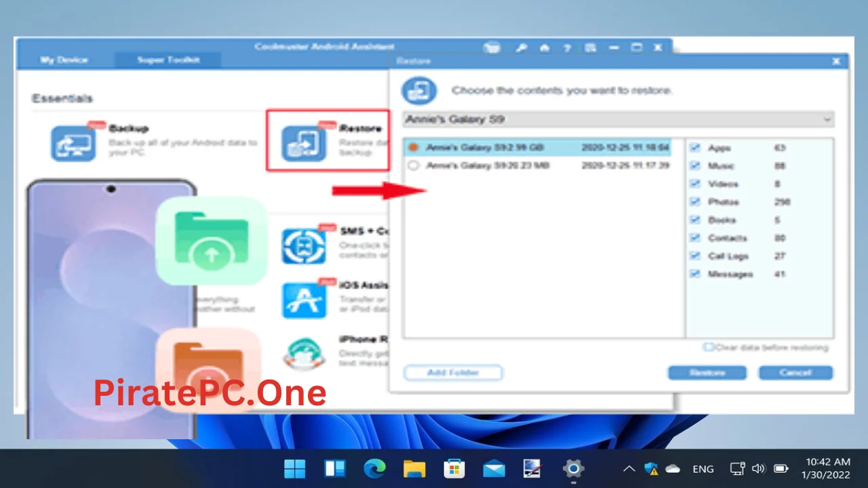Open Windows Security tray icon
868x488 pixels.
pyautogui.click(x=652, y=468)
